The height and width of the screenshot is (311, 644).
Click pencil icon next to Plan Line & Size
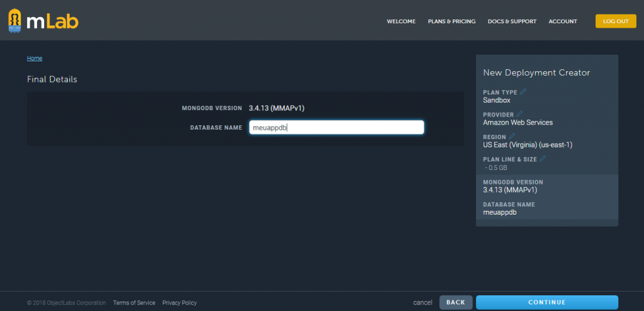point(543,159)
